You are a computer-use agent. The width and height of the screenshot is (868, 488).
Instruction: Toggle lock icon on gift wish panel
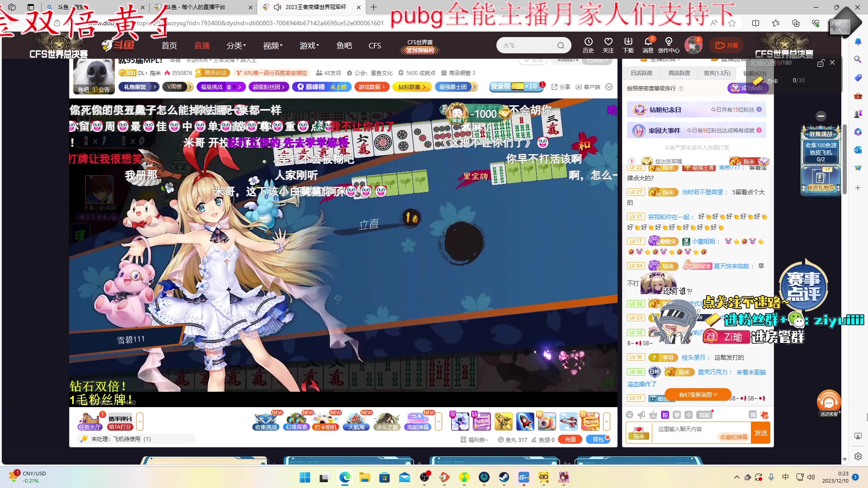pos(821,63)
